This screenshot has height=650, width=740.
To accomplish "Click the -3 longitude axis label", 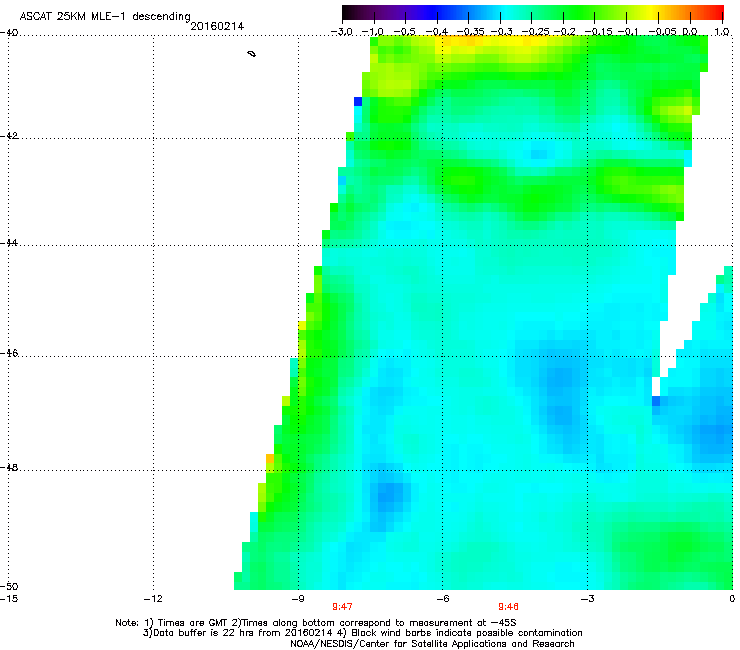I will tap(587, 599).
